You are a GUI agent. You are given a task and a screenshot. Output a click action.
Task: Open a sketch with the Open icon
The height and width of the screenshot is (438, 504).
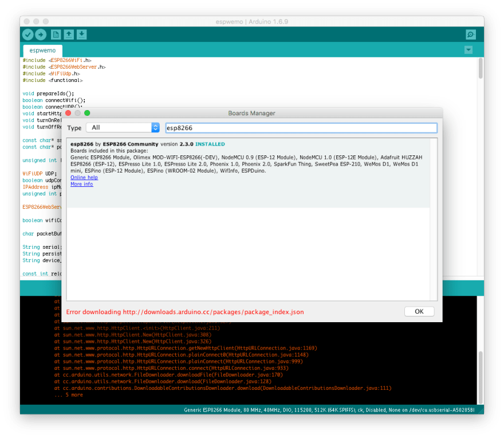point(69,34)
